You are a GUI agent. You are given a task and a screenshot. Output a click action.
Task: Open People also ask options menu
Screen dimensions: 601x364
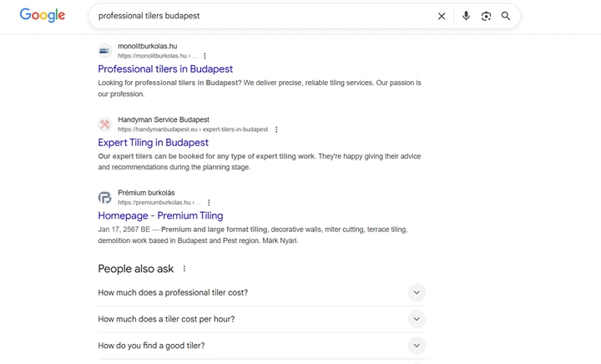click(184, 269)
